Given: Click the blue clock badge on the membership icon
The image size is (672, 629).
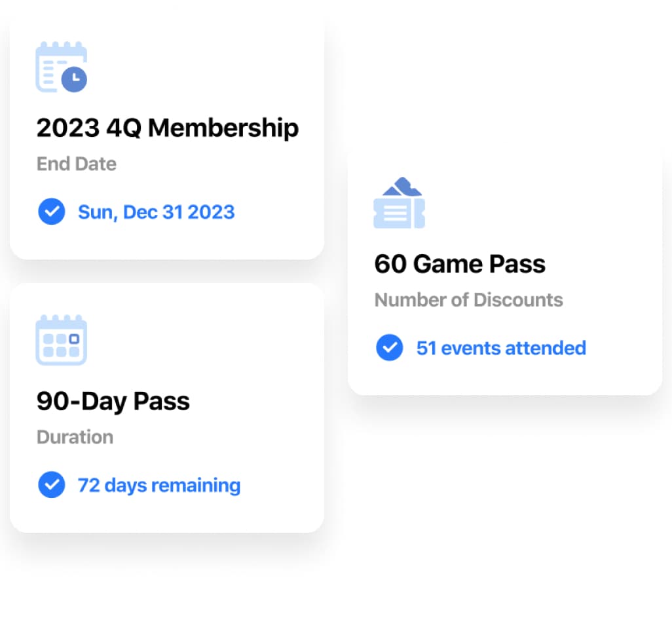Looking at the screenshot, I should click(74, 79).
